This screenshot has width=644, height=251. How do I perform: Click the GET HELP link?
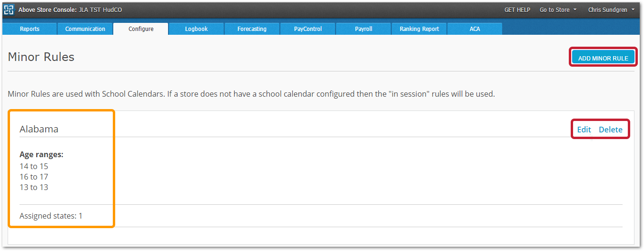(x=517, y=10)
